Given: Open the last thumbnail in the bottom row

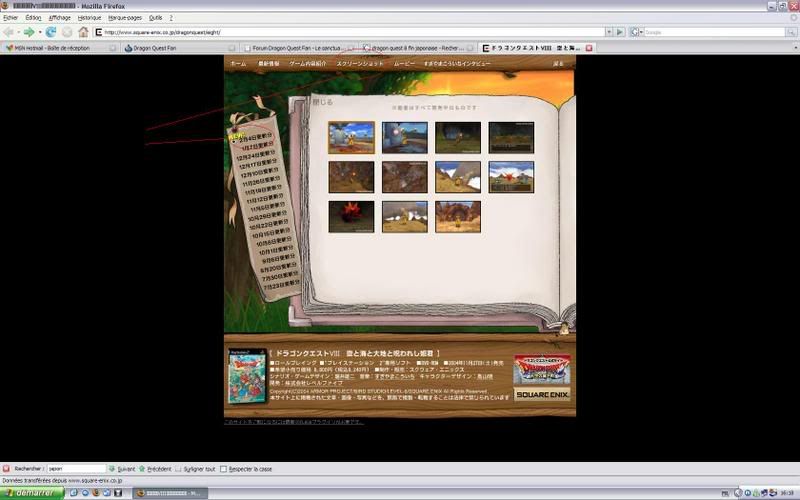Looking at the screenshot, I should pos(458,217).
